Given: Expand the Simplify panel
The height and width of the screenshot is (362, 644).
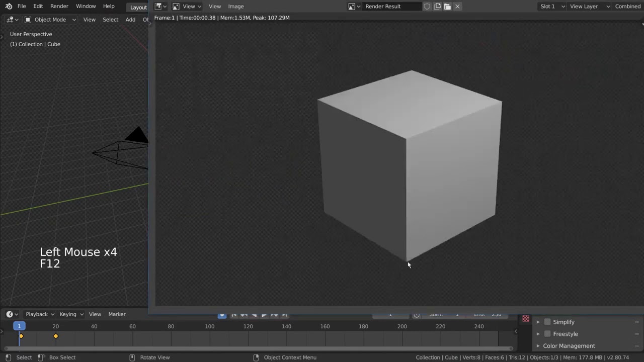Looking at the screenshot, I should pyautogui.click(x=538, y=322).
